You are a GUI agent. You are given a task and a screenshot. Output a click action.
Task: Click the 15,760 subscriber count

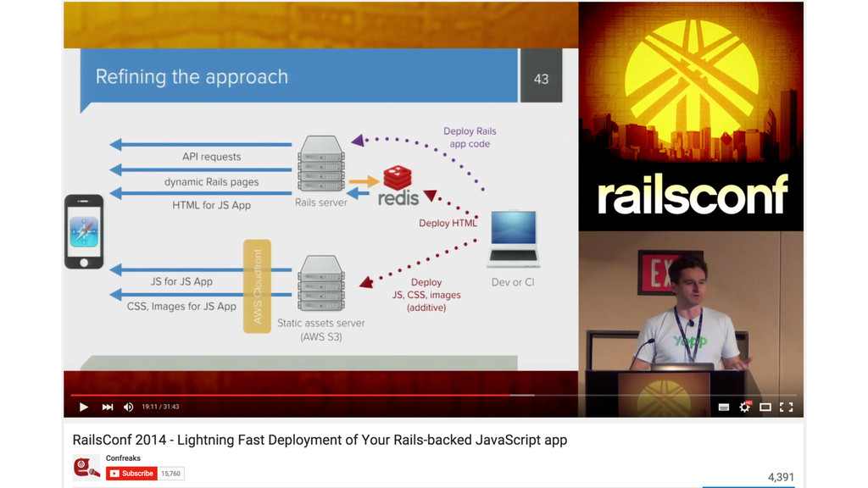coord(170,474)
